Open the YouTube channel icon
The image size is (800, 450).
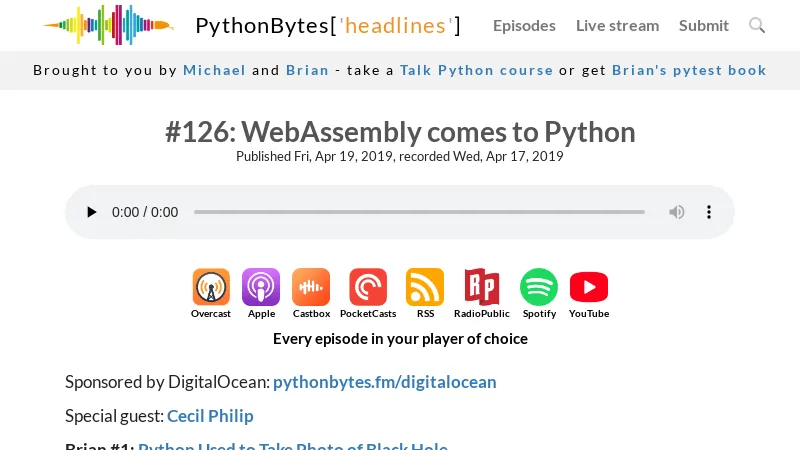(x=589, y=288)
